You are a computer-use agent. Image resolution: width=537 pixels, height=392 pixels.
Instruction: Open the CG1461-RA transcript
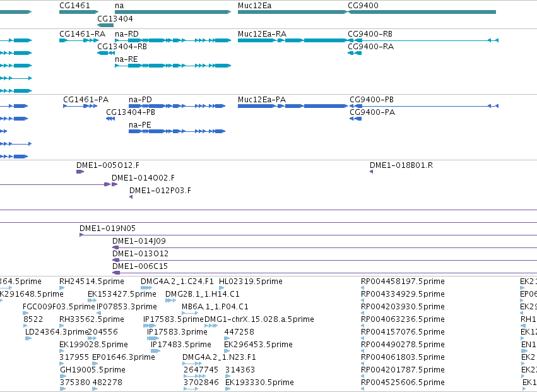[79, 40]
